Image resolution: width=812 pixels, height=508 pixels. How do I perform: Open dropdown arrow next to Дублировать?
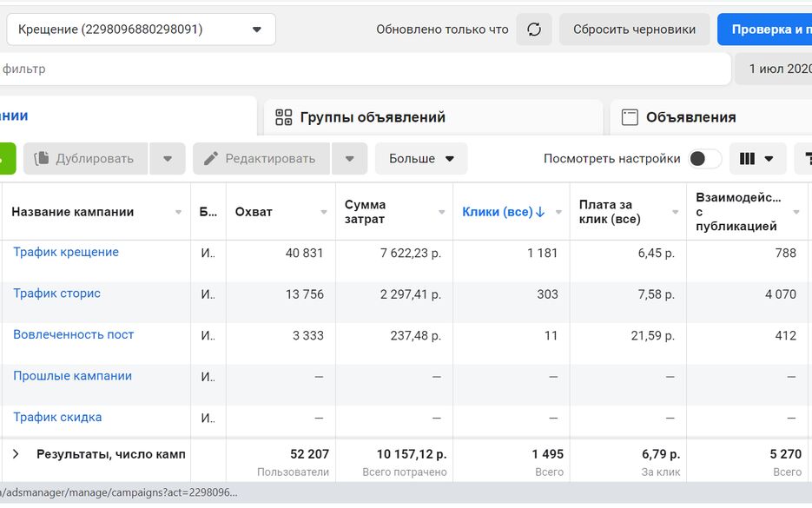(x=168, y=158)
